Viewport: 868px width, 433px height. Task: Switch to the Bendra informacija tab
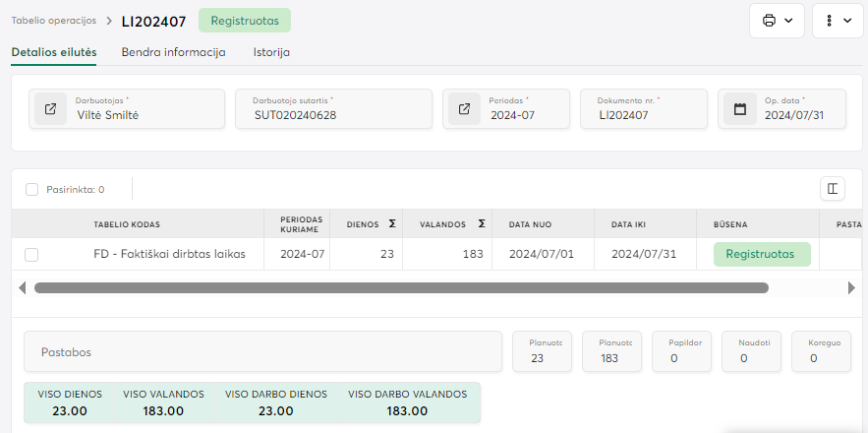173,53
